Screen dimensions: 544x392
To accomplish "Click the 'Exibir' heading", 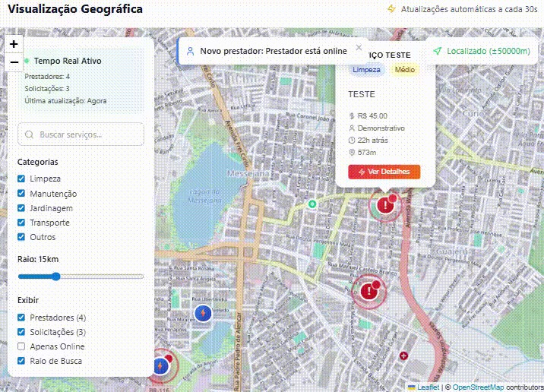I will click(x=28, y=300).
